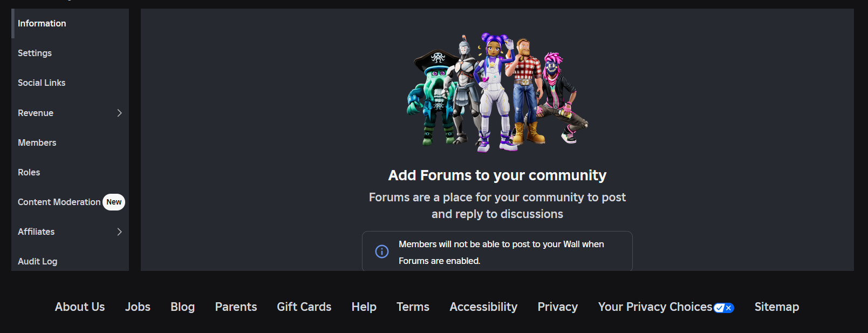Open the Sitemap link
Image resolution: width=868 pixels, height=333 pixels.
(777, 307)
